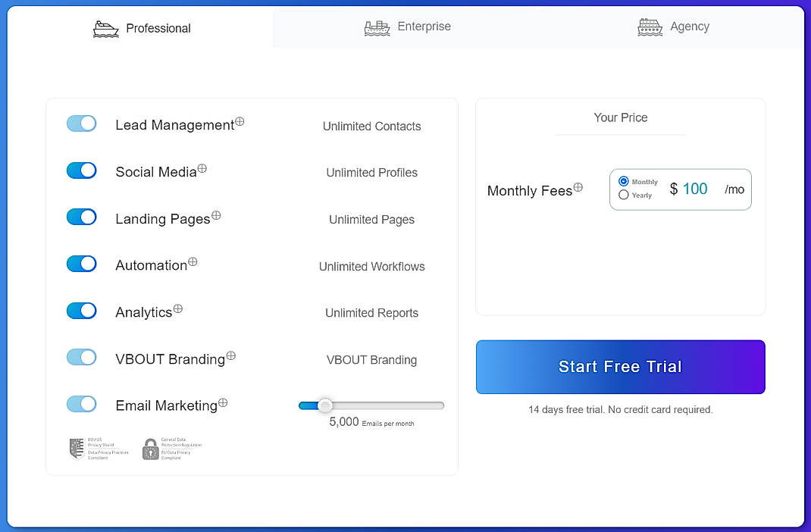Click the VBOUT Branding value text on right
Screen dimensions: 811x532
(372, 360)
